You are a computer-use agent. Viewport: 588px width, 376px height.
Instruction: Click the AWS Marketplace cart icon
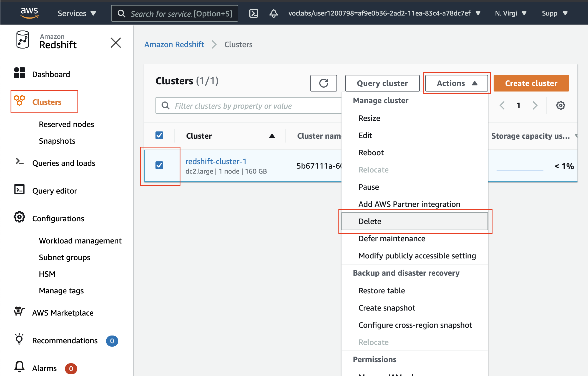click(19, 311)
